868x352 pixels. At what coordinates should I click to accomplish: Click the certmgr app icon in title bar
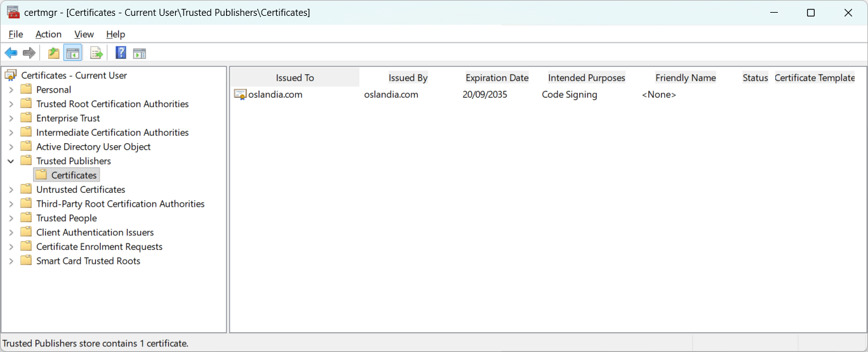pos(13,13)
